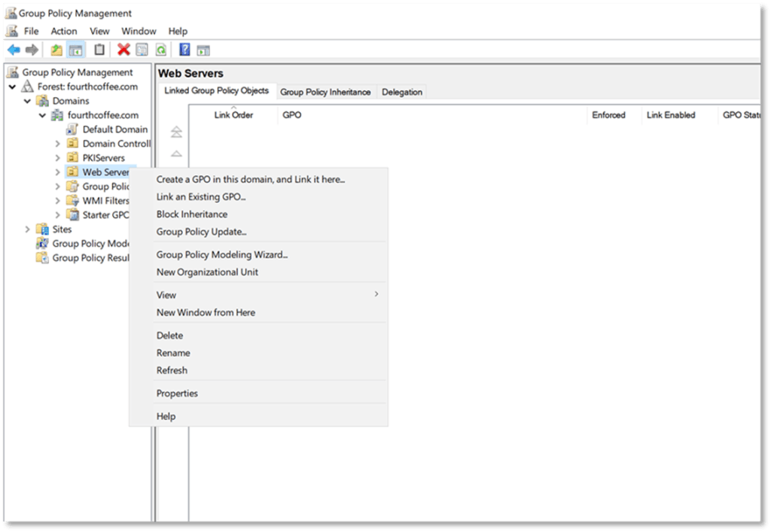Image resolution: width=771 pixels, height=532 pixels.
Task: Expand the PKIServers organizational unit
Action: click(58, 158)
